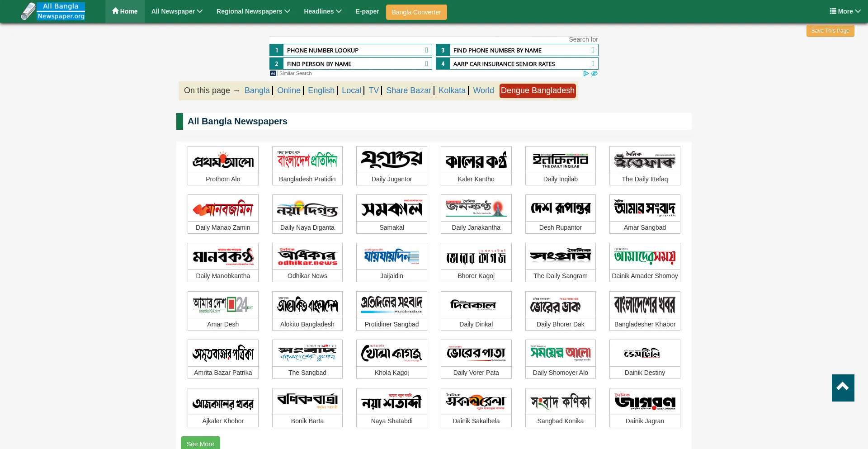Expand the More menu

click(845, 11)
